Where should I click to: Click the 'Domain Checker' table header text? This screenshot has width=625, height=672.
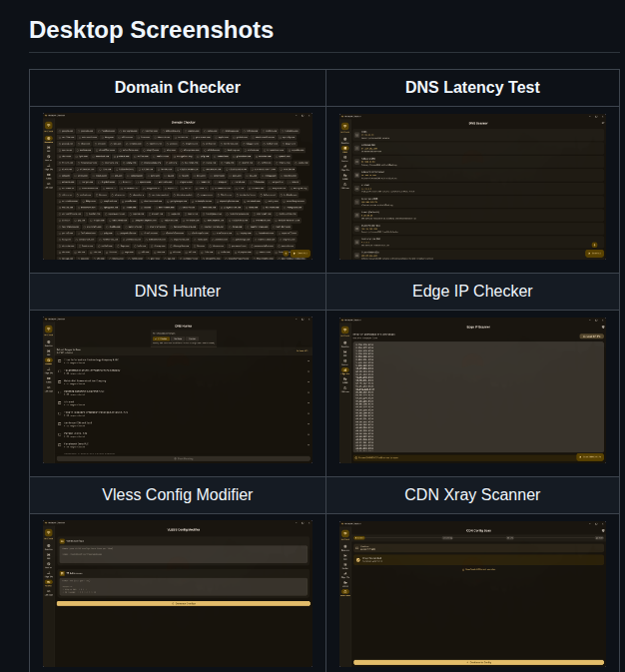[178, 88]
